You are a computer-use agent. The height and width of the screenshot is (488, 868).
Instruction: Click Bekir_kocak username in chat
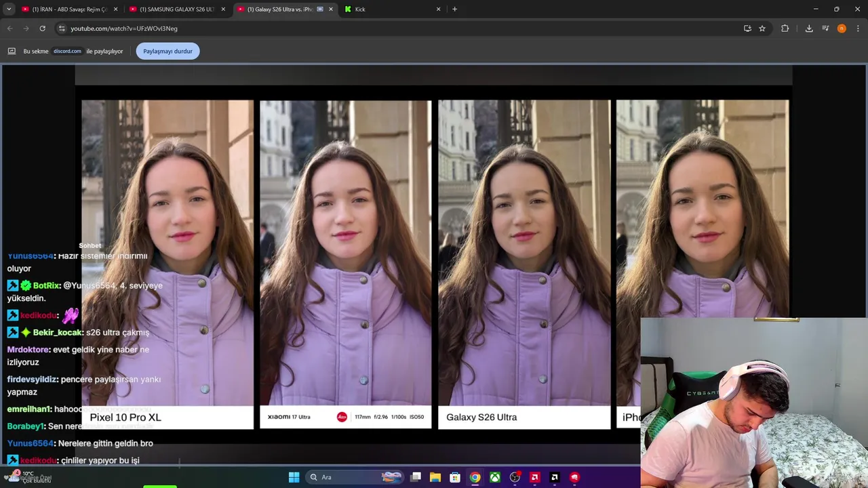[x=58, y=332]
